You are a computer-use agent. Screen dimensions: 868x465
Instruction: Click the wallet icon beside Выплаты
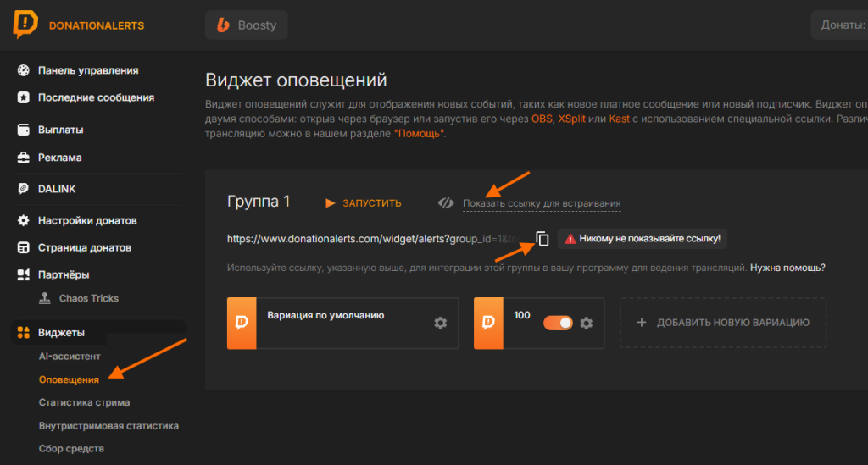pyautogui.click(x=23, y=130)
